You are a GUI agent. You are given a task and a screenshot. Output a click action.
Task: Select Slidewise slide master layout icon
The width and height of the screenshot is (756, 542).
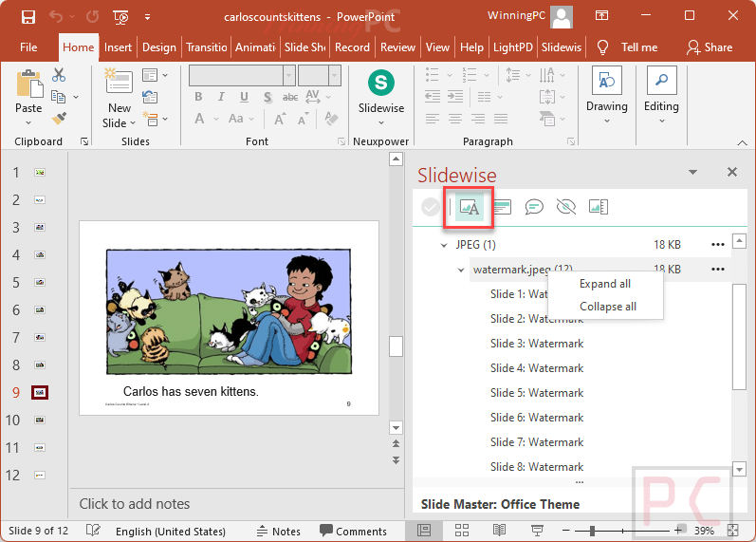[x=599, y=208]
